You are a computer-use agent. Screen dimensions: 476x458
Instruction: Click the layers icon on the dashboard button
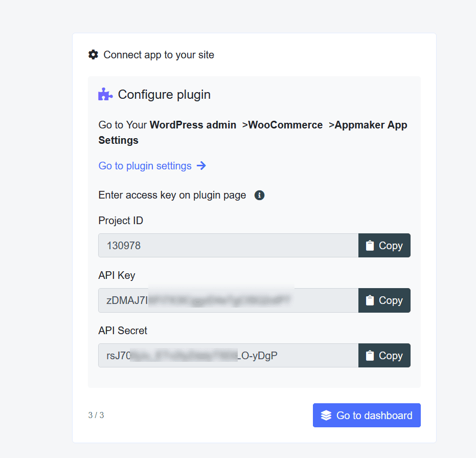click(x=326, y=416)
